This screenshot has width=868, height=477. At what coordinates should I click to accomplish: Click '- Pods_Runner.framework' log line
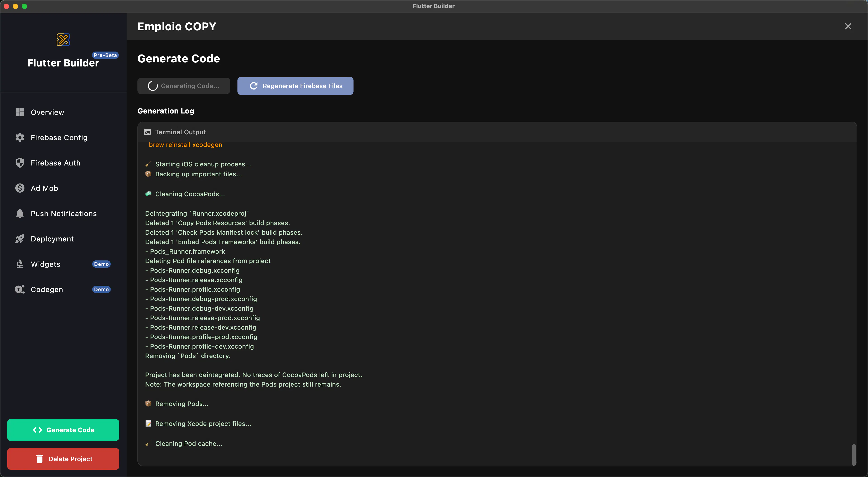[x=185, y=251]
